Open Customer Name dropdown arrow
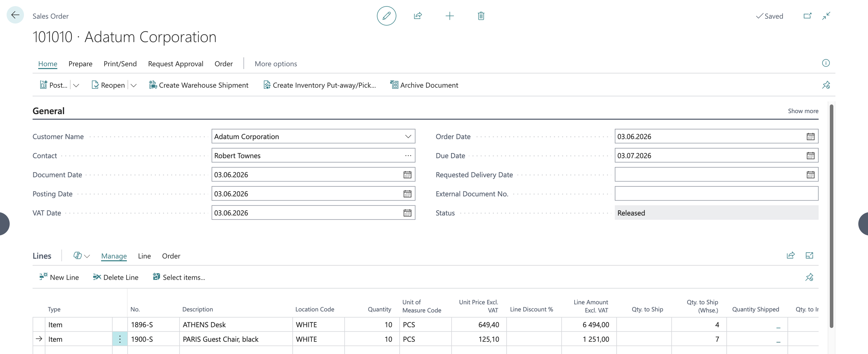 click(408, 136)
